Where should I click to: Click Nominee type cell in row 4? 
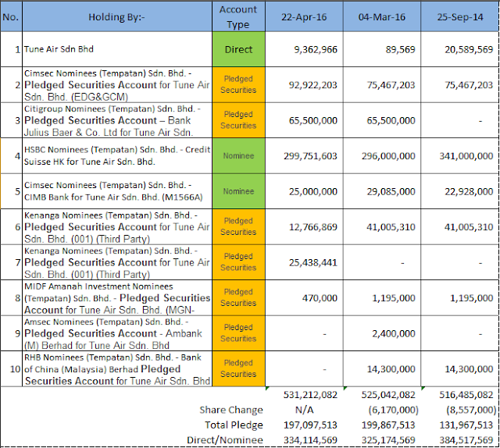point(238,156)
